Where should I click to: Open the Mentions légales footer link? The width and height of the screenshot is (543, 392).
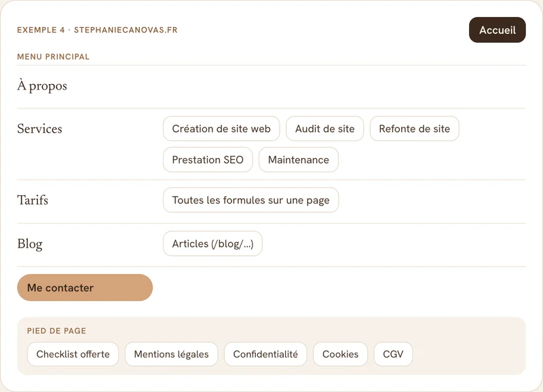pyautogui.click(x=172, y=354)
